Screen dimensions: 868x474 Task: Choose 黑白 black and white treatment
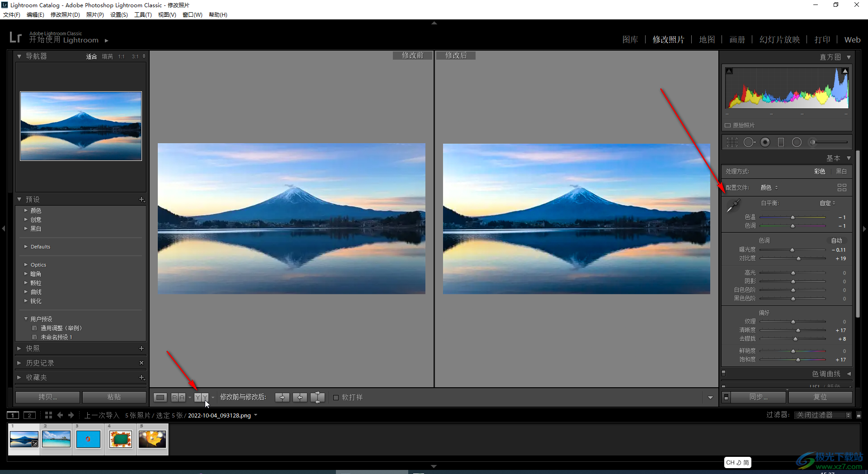coord(841,171)
